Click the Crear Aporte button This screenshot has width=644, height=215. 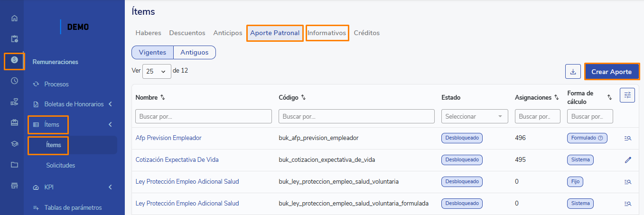pyautogui.click(x=611, y=72)
